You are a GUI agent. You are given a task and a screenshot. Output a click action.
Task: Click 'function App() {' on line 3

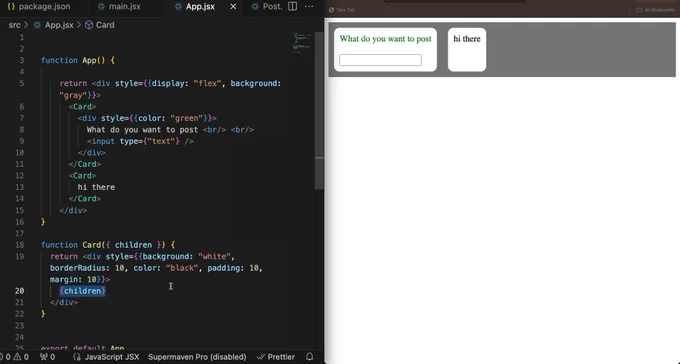[x=78, y=60]
